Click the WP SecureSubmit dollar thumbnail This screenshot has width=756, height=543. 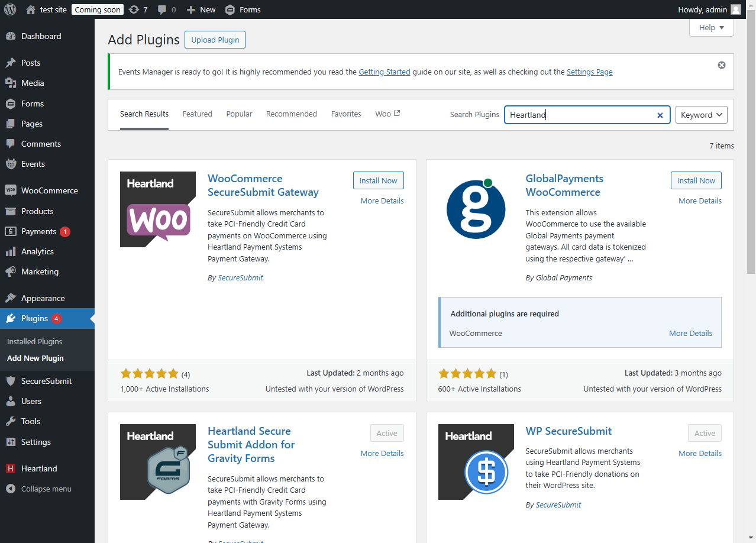coord(476,462)
